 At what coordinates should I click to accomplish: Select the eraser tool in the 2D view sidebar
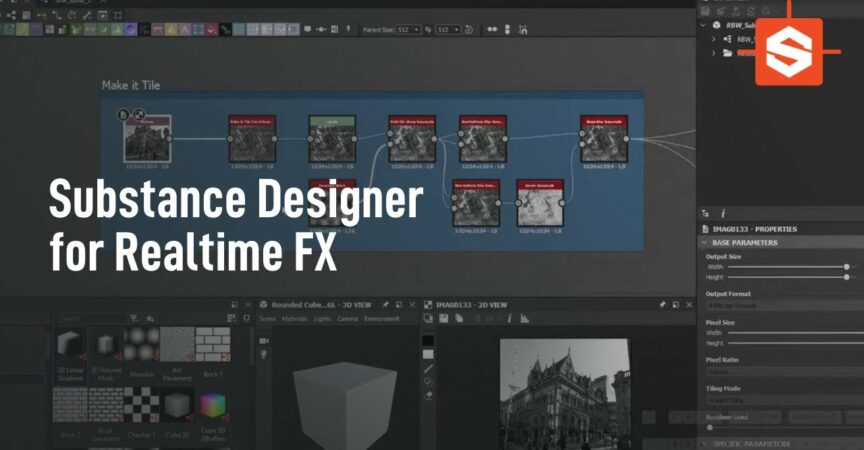click(428, 395)
